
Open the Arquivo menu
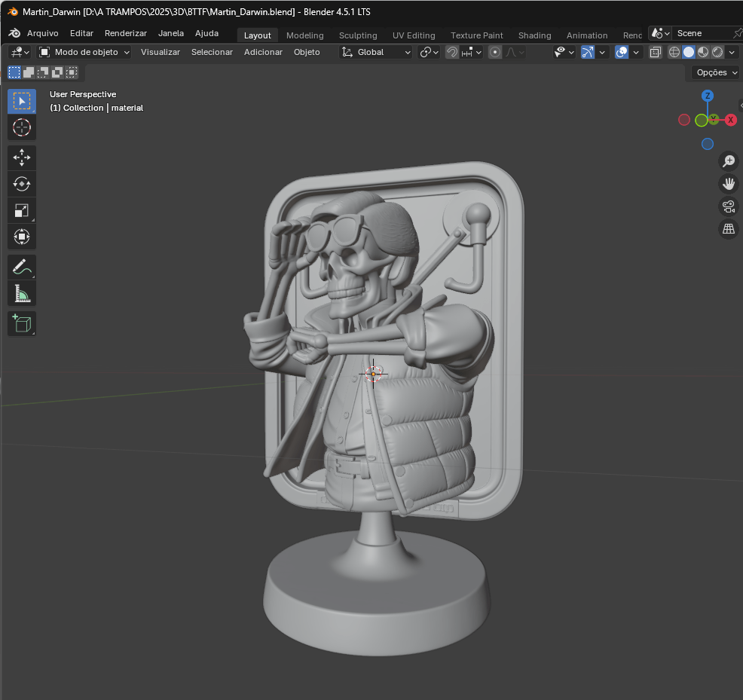click(x=43, y=33)
